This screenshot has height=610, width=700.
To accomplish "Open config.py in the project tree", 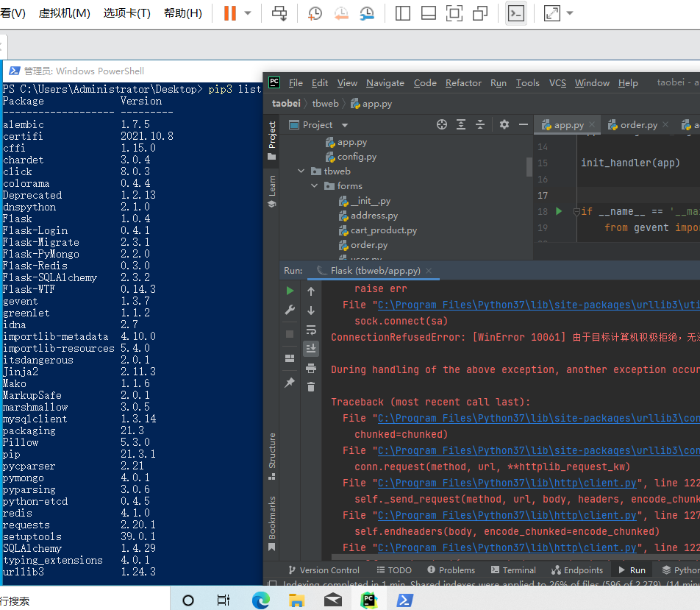I will click(351, 157).
